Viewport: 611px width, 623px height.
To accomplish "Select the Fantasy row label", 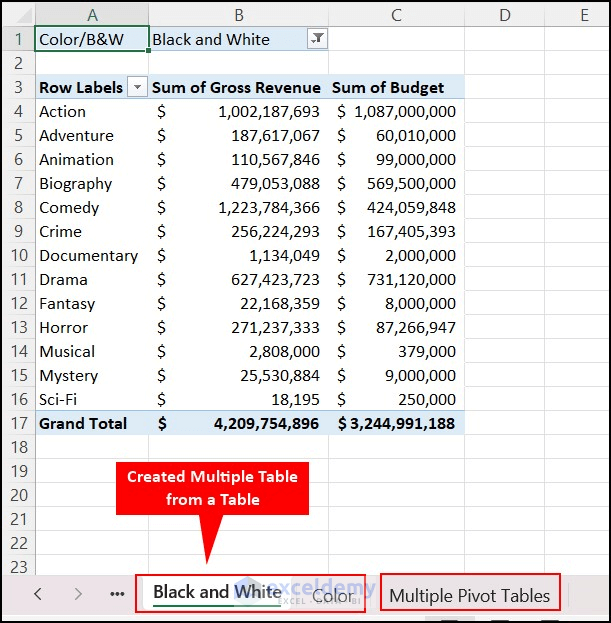I will tap(67, 304).
